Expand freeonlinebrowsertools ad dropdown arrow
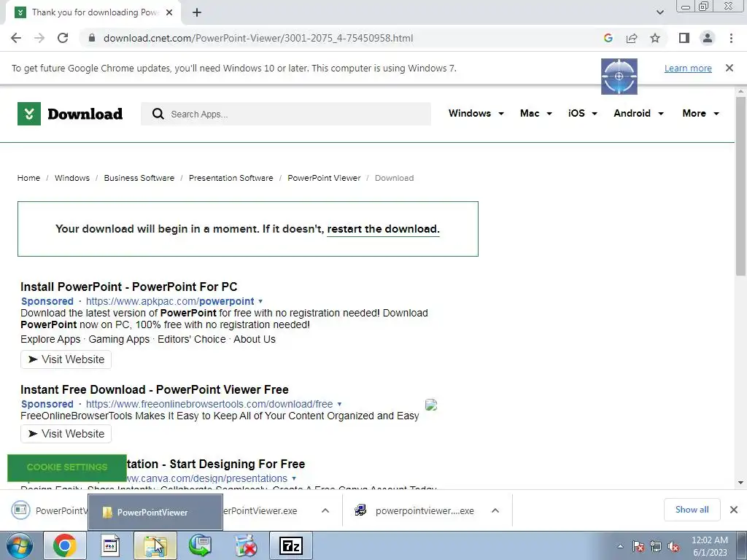Viewport: 747px width, 560px height. coord(339,404)
